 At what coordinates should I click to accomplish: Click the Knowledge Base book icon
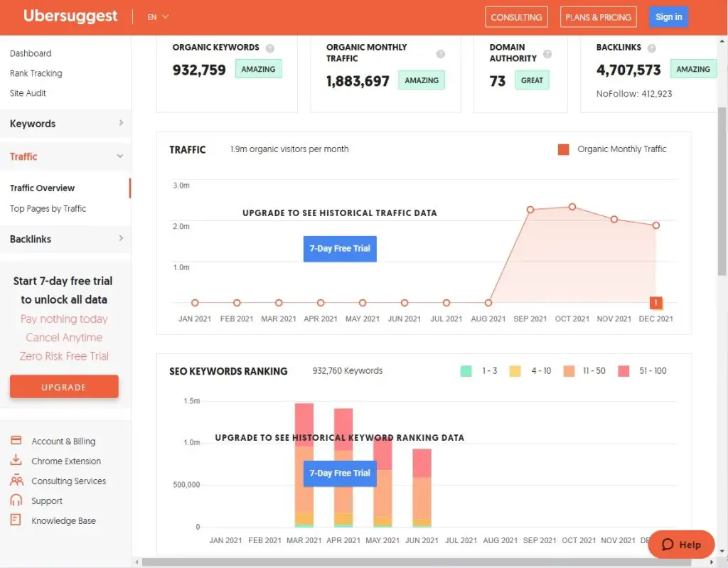coord(16,520)
